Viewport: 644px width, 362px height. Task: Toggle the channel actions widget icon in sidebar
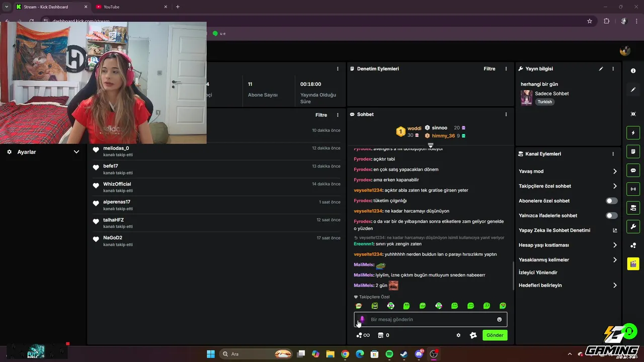(x=633, y=208)
